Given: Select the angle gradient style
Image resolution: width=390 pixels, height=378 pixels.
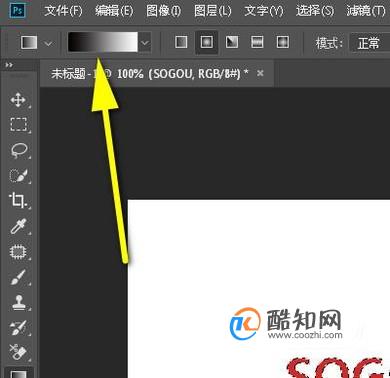Looking at the screenshot, I should point(232,42).
